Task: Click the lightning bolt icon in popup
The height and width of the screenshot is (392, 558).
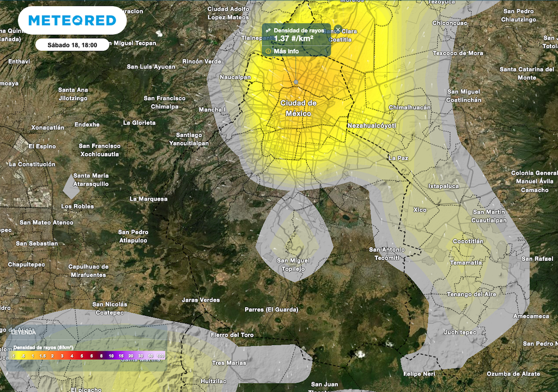Action: tap(269, 30)
